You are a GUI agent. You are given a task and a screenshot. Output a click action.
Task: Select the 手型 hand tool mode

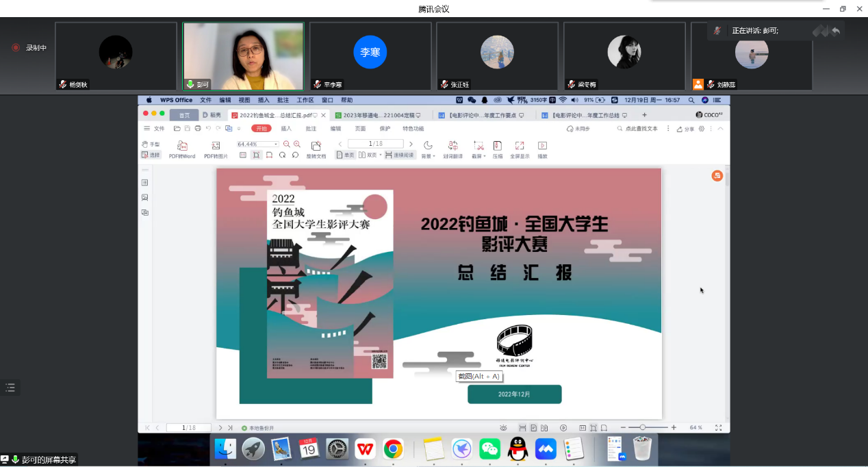(151, 144)
